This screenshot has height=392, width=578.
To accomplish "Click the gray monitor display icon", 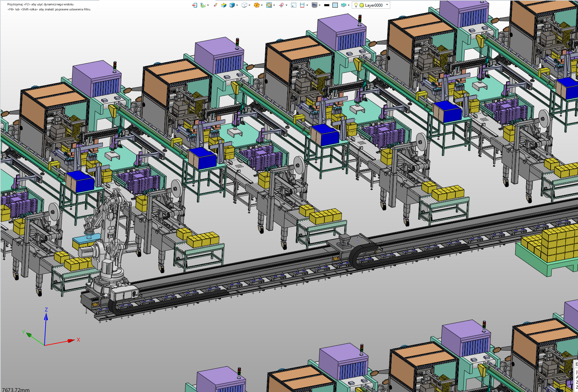I will [314, 5].
